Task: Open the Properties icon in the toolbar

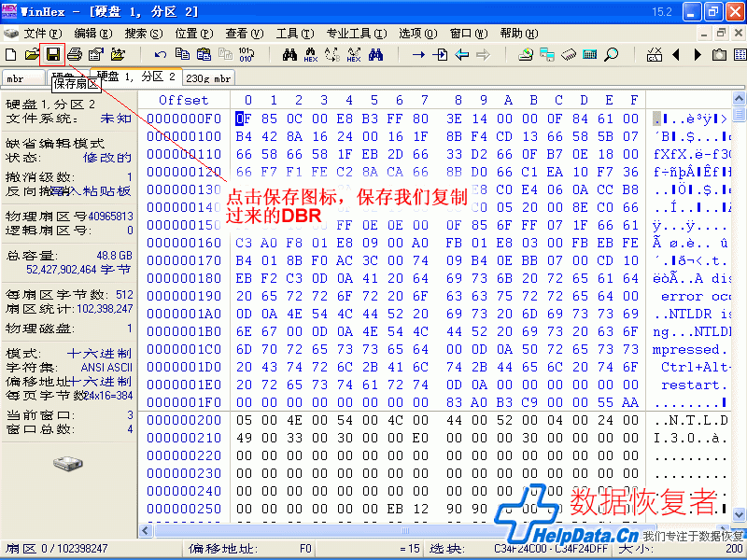Action: pyautogui.click(x=96, y=54)
